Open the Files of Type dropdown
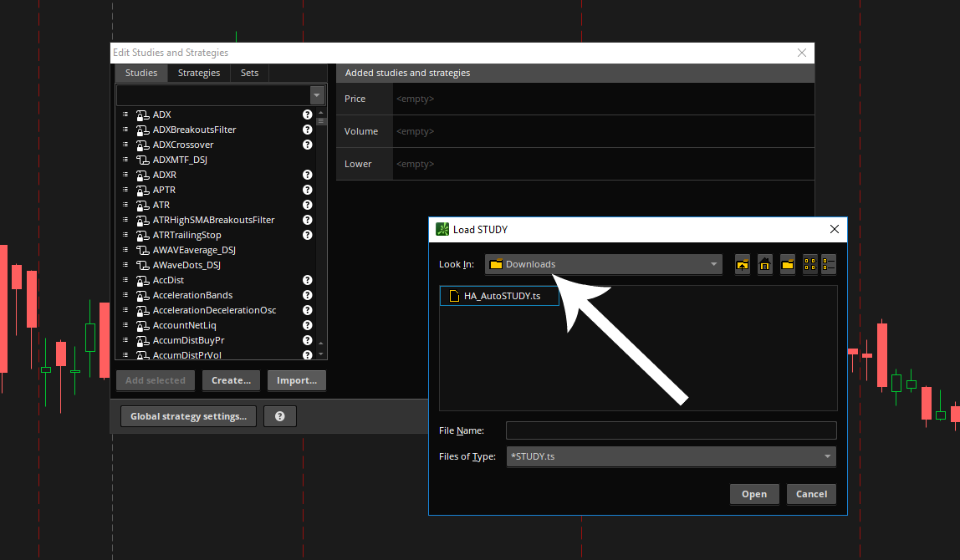960x560 pixels. tap(827, 456)
